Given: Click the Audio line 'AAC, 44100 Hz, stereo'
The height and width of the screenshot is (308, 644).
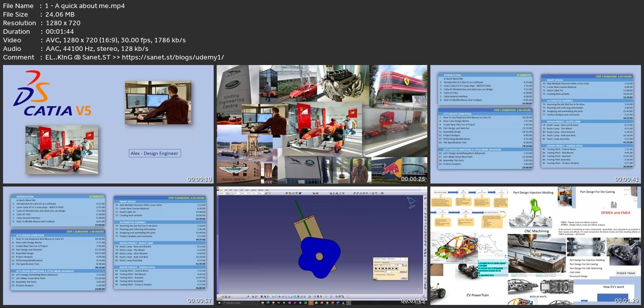Looking at the screenshot, I should tap(97, 49).
